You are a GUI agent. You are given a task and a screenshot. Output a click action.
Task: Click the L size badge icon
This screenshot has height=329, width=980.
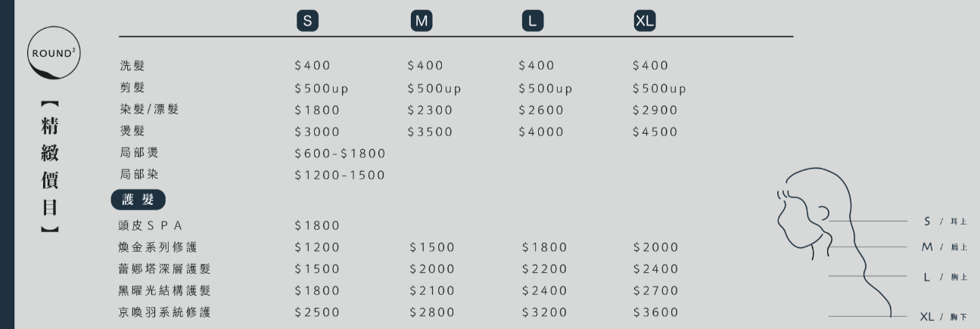533,22
